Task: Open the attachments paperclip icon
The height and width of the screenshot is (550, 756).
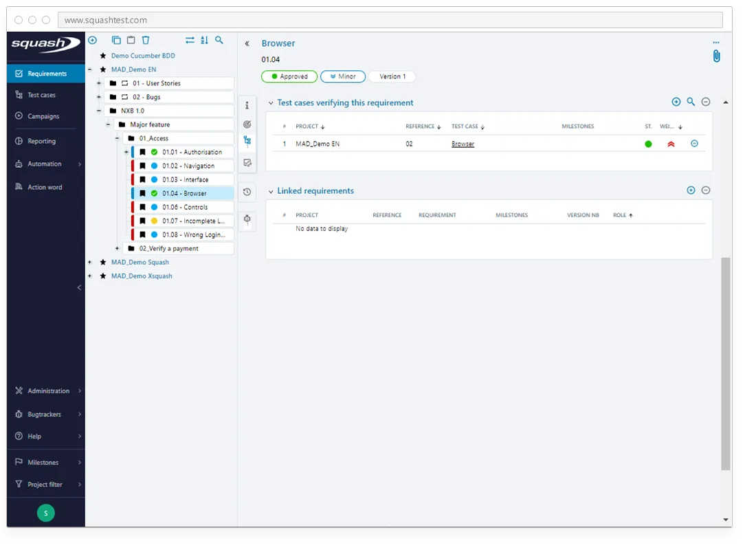Action: pyautogui.click(x=716, y=56)
